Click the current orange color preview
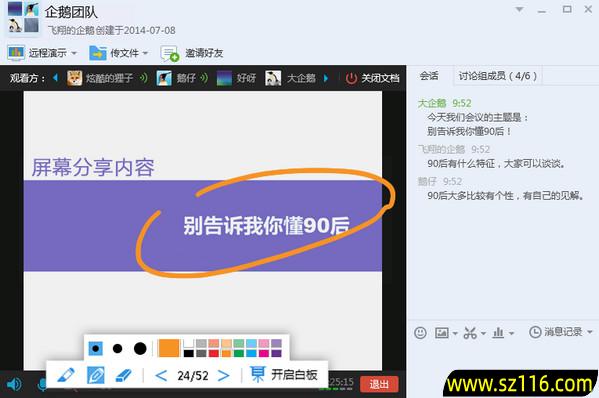The width and height of the screenshot is (599, 398). pos(168,348)
